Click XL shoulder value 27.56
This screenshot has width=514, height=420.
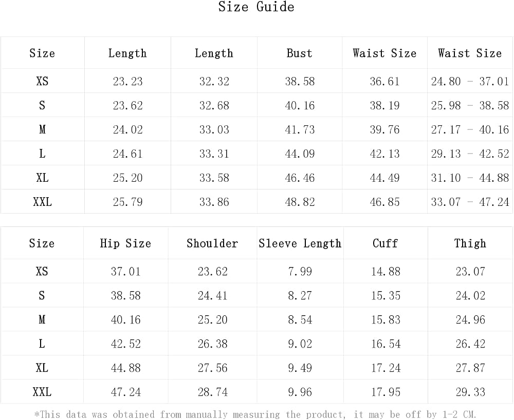[x=212, y=368]
